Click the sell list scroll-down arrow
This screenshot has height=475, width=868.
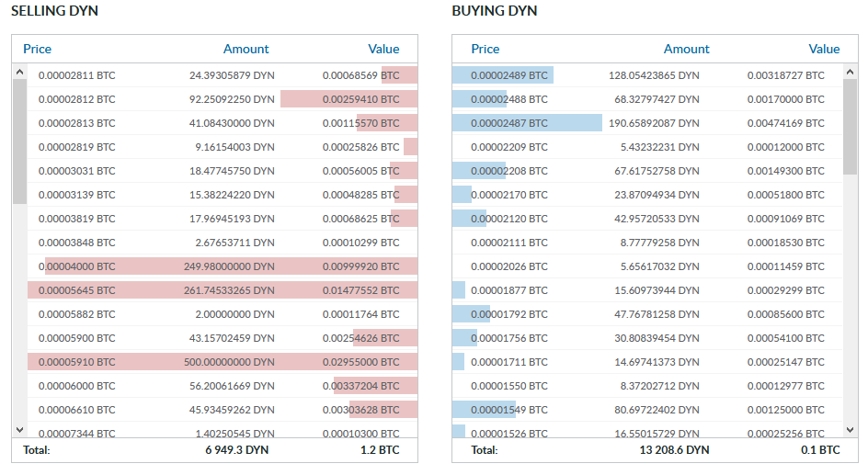click(19, 430)
